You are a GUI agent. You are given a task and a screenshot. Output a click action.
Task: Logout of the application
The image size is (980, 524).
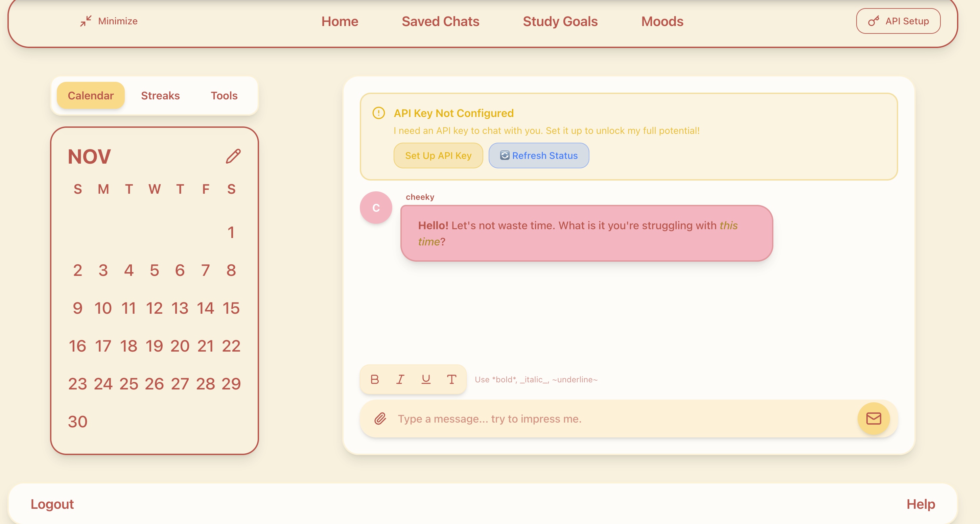pyautogui.click(x=52, y=504)
